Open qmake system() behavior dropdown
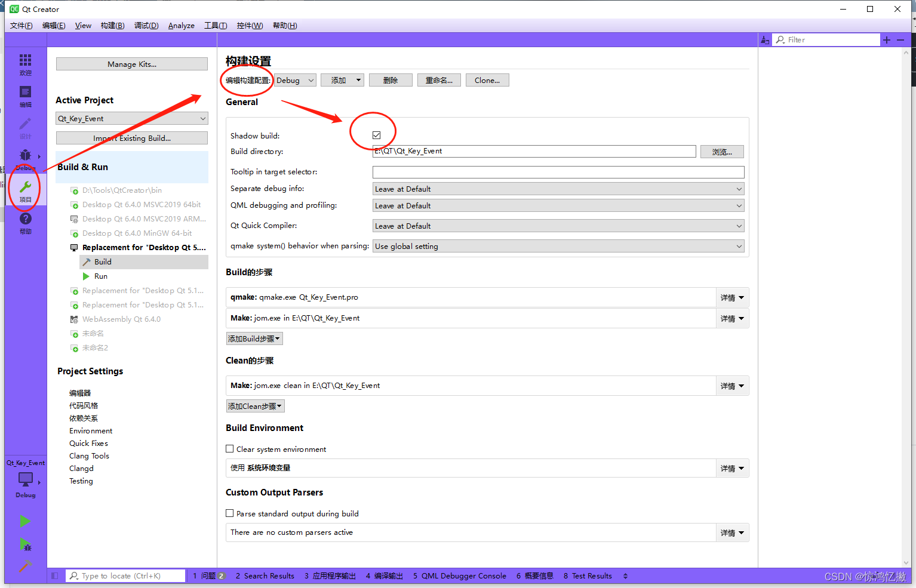Screen dimensions: 916x588 (x=558, y=247)
